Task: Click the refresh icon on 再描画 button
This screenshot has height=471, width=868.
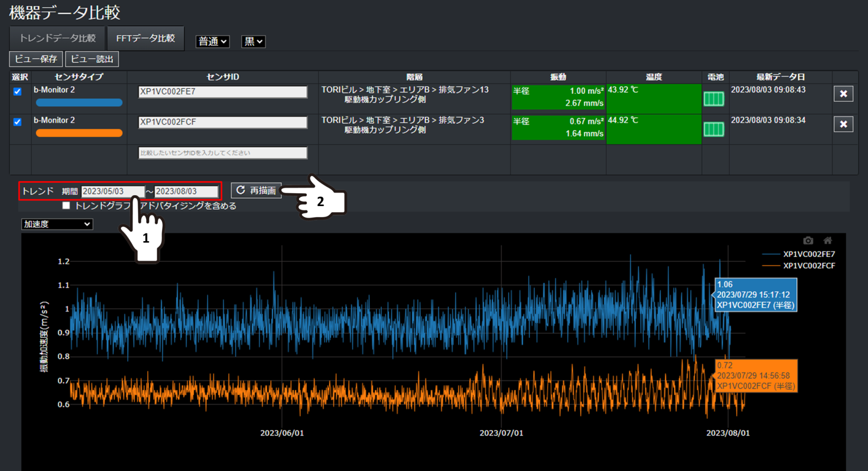Action: [x=241, y=190]
